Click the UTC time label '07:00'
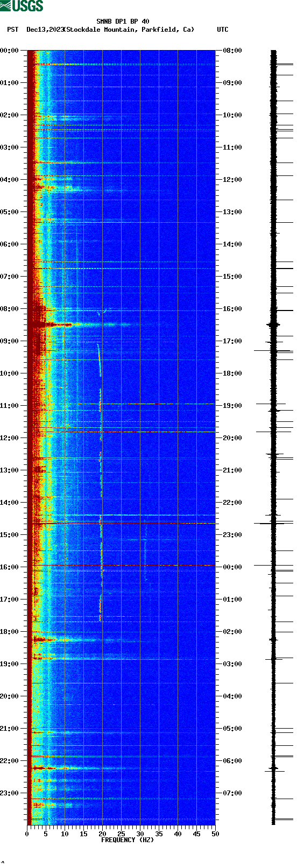 232,793
